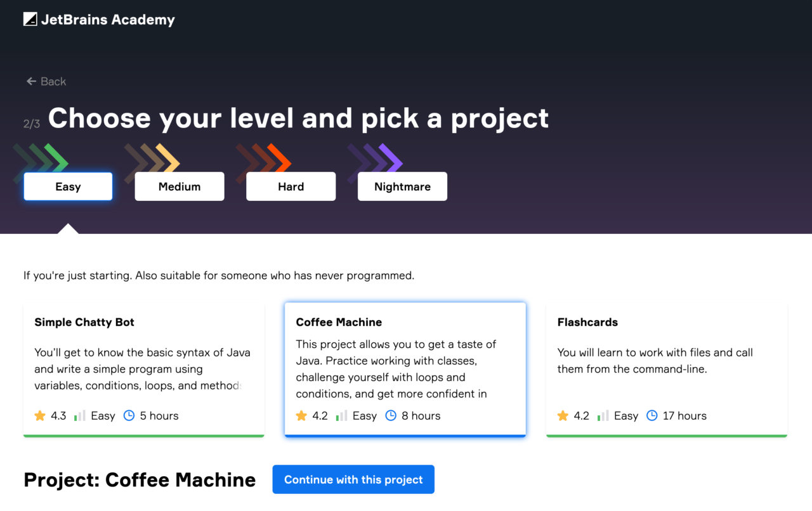Click the clock icon showing 17 hours
This screenshot has width=812, height=511.
652,415
